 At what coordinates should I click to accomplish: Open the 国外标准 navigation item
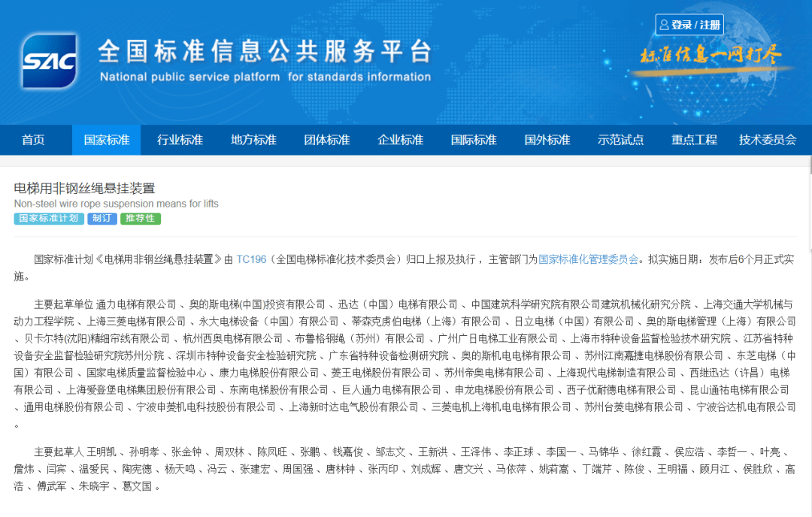[x=547, y=140]
